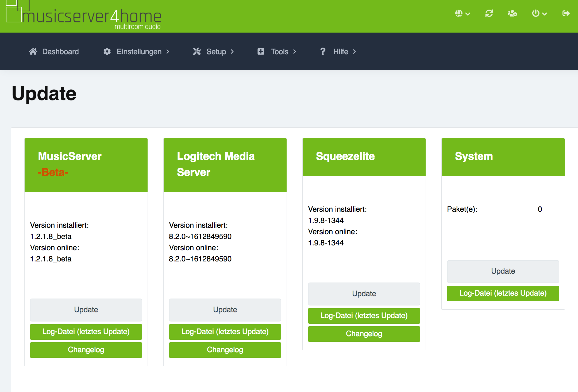The image size is (578, 392).
Task: Click the Einstellungen gear icon
Action: click(x=107, y=52)
